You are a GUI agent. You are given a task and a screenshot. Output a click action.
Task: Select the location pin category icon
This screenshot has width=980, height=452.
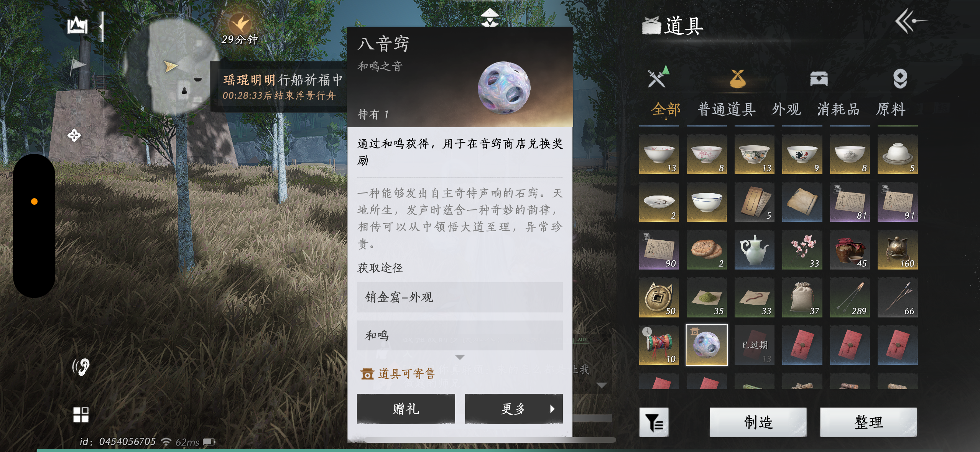900,79
